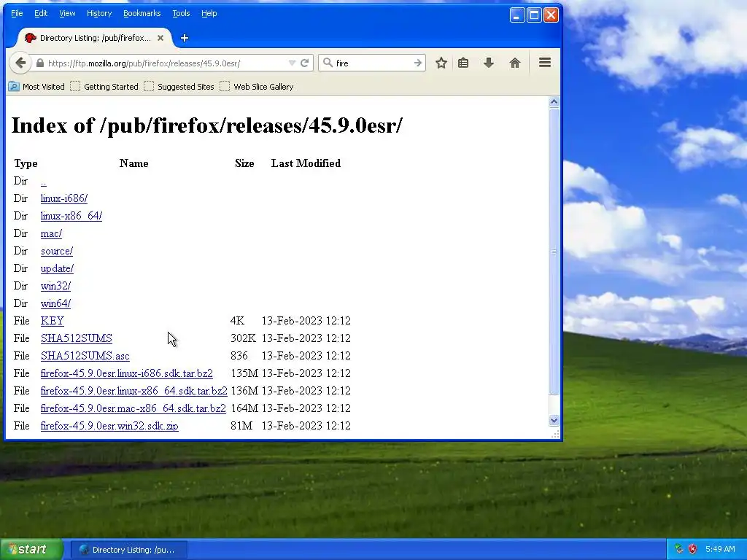747x560 pixels.
Task: Click the page heading 'Index of /pub/firefox/releases/45.9.0esr/'
Action: (206, 125)
